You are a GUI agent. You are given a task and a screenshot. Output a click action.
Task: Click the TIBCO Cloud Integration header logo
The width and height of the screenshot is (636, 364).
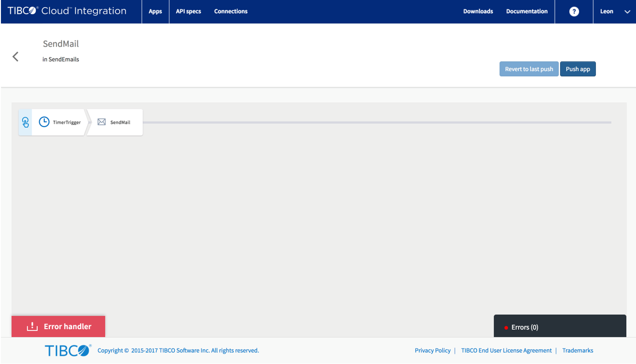[67, 11]
